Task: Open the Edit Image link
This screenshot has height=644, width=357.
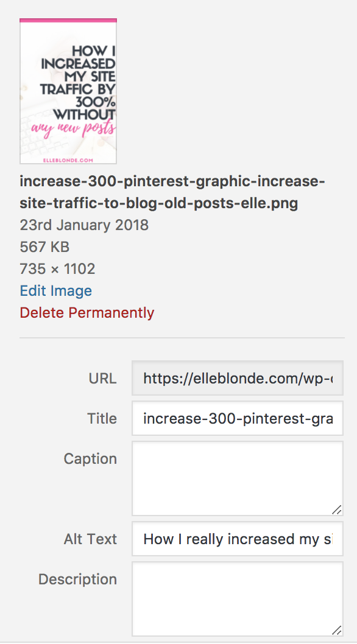Action: point(55,291)
